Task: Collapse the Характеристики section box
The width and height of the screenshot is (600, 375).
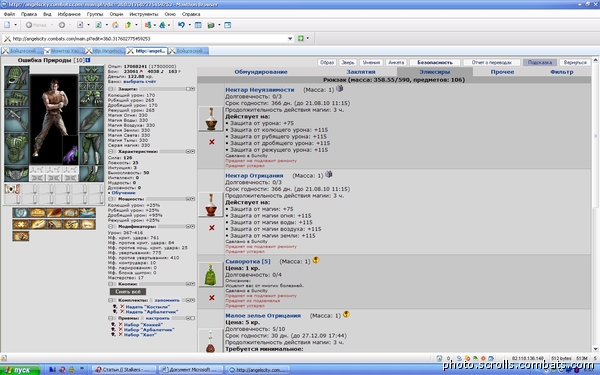Action: 111,152
